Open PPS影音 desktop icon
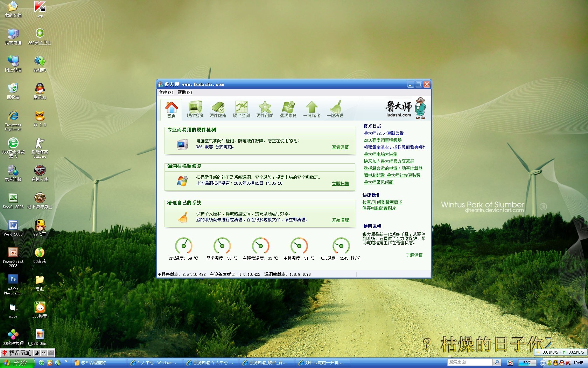This screenshot has height=368, width=588. tap(40, 310)
